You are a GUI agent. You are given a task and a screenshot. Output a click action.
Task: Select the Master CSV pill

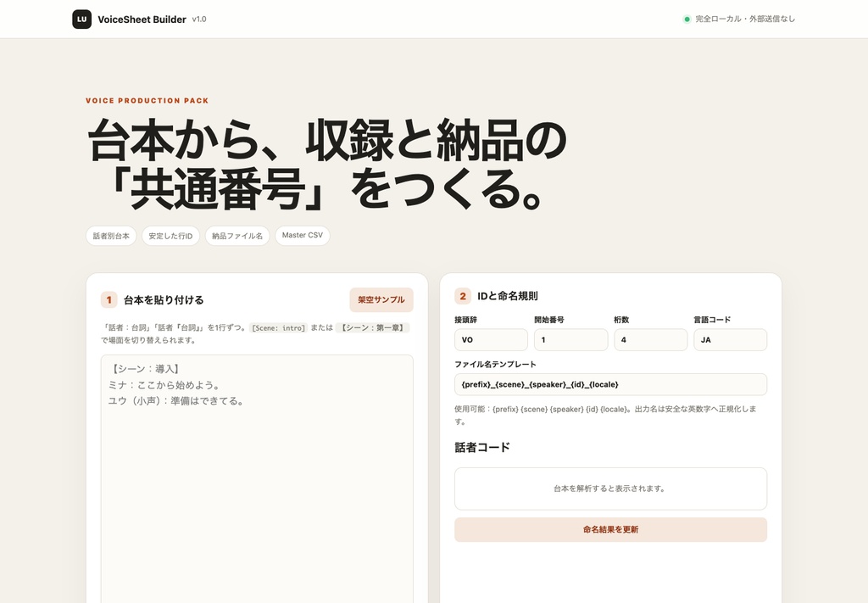coord(303,235)
